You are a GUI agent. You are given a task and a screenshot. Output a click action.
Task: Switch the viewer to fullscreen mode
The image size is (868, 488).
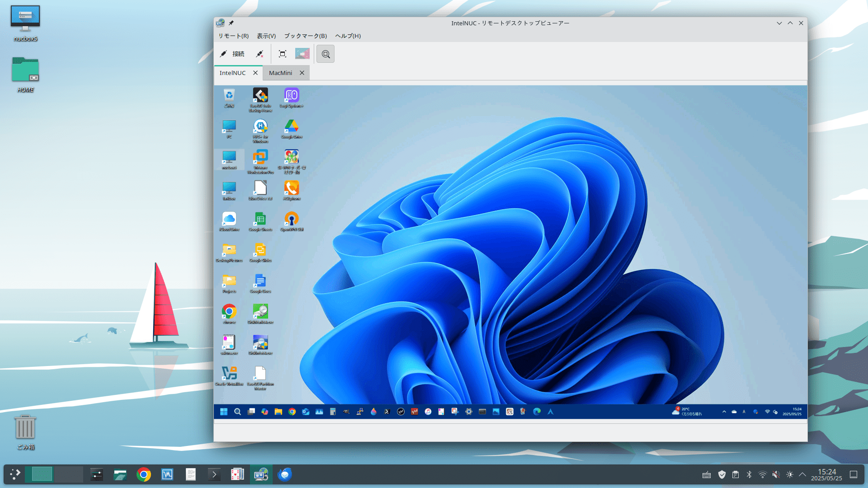[x=283, y=54]
